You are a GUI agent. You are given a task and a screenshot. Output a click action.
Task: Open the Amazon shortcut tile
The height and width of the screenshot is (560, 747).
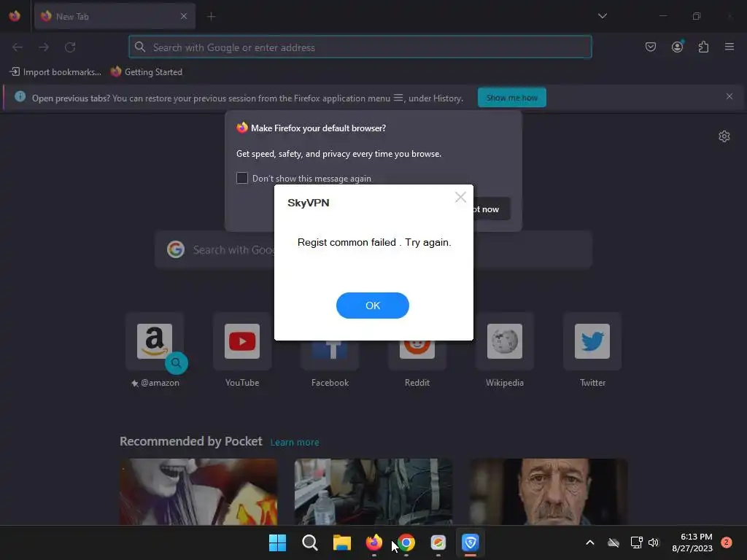155,341
